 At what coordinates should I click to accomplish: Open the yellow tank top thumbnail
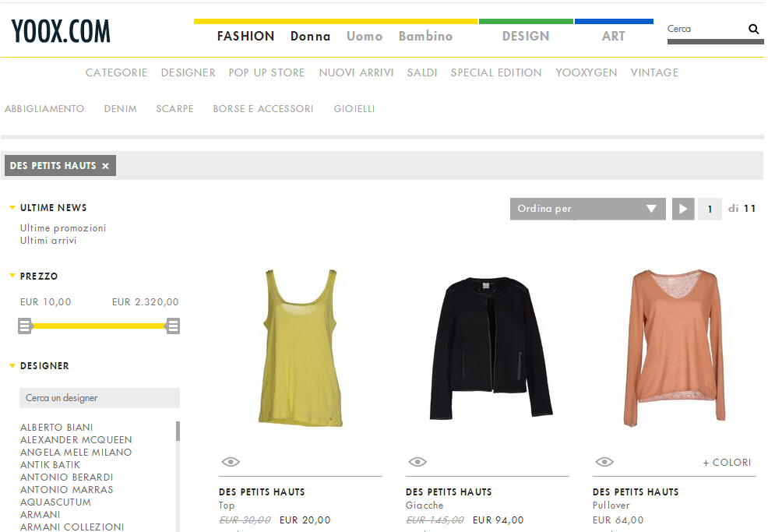(300, 347)
